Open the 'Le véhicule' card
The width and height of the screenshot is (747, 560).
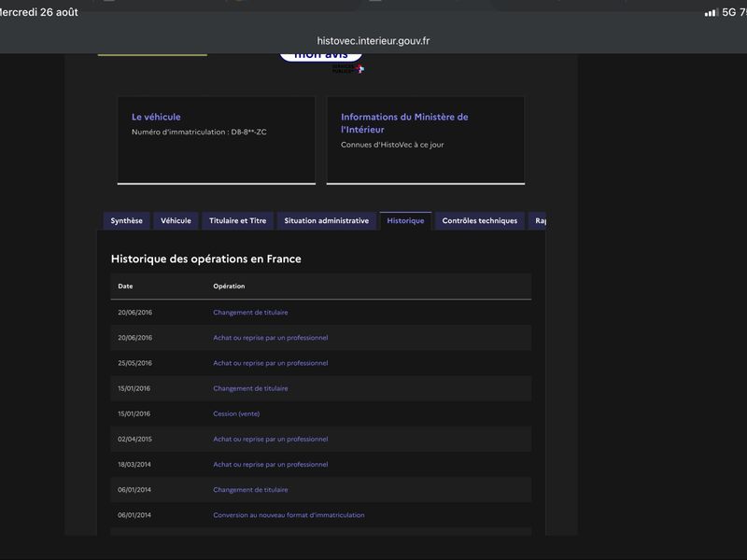coord(217,140)
